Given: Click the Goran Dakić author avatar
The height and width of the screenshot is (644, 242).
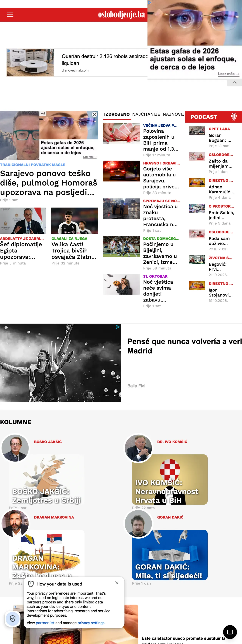Looking at the screenshot, I should pos(138,523).
